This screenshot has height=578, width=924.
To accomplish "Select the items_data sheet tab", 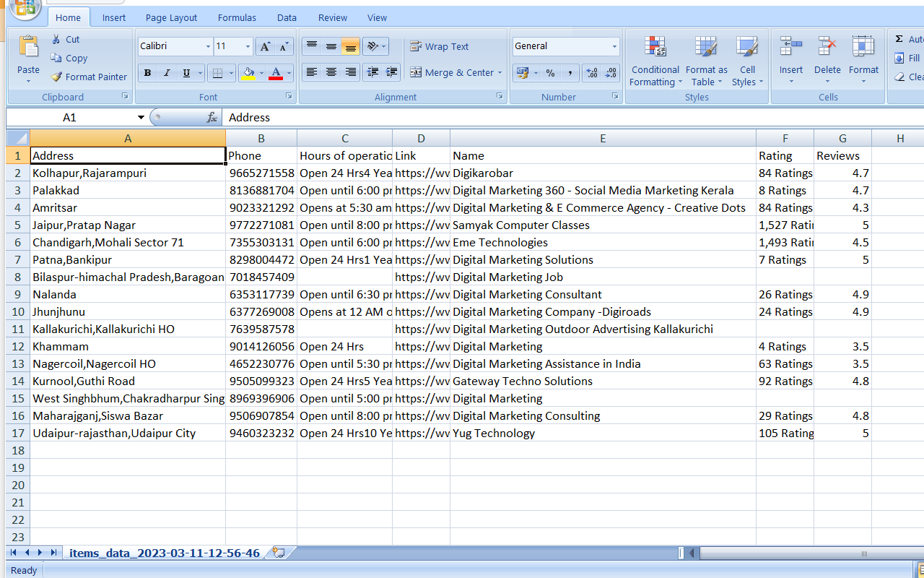I will click(x=165, y=553).
